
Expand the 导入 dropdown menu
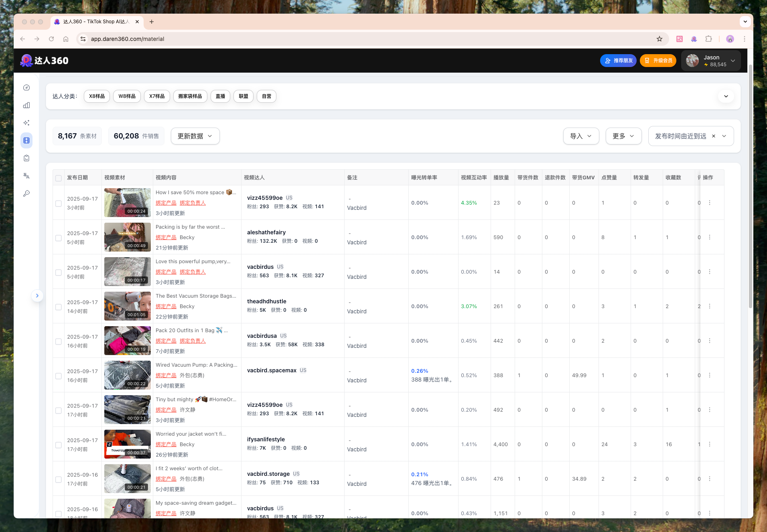[580, 136]
